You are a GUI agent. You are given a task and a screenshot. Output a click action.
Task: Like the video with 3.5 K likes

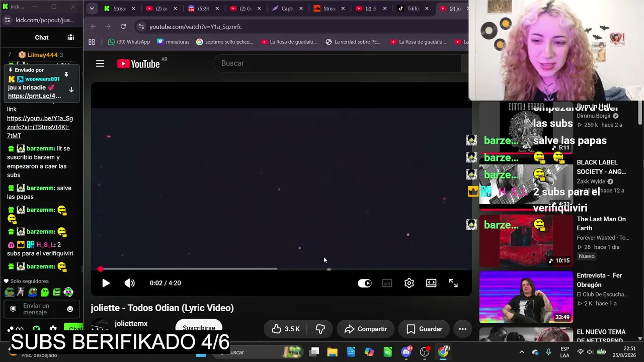tap(285, 329)
